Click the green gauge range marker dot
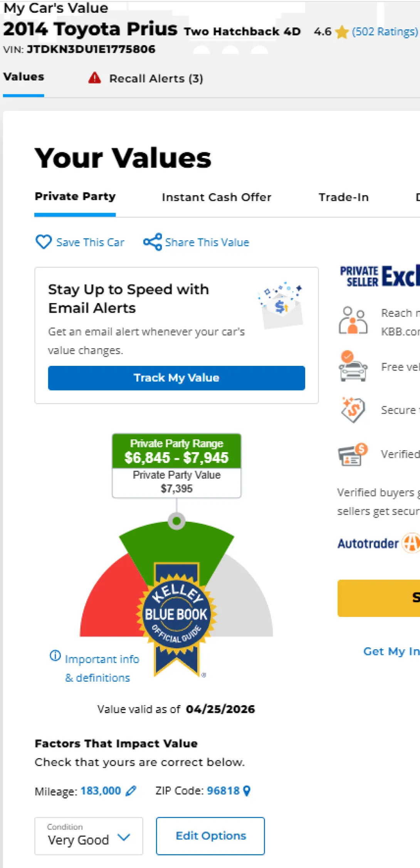Image resolution: width=420 pixels, height=868 pixels. pos(177,521)
